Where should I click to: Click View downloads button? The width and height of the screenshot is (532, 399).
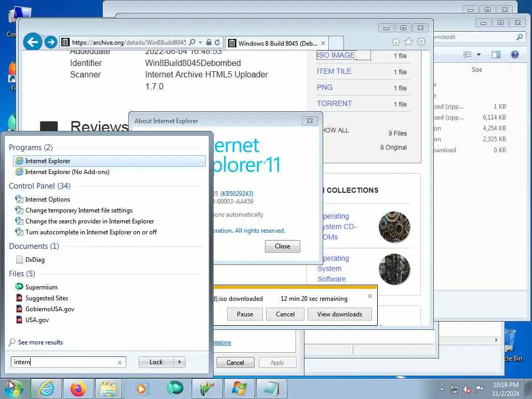(340, 314)
